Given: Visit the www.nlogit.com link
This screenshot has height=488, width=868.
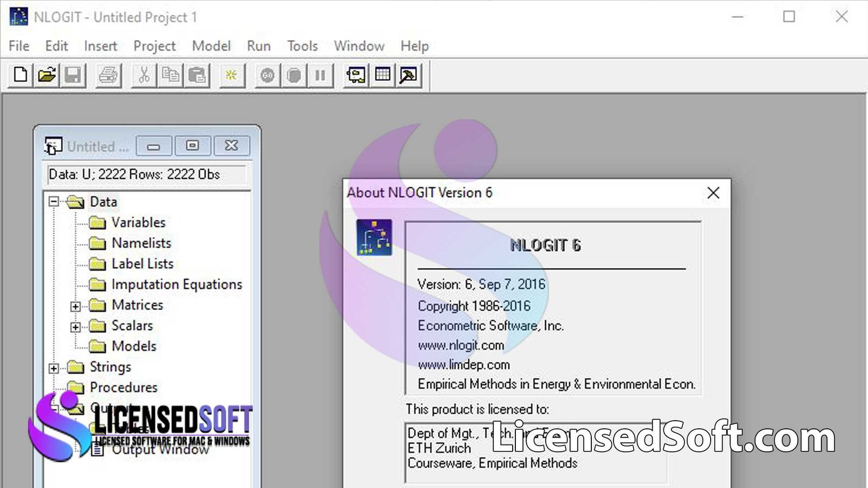Looking at the screenshot, I should [461, 345].
